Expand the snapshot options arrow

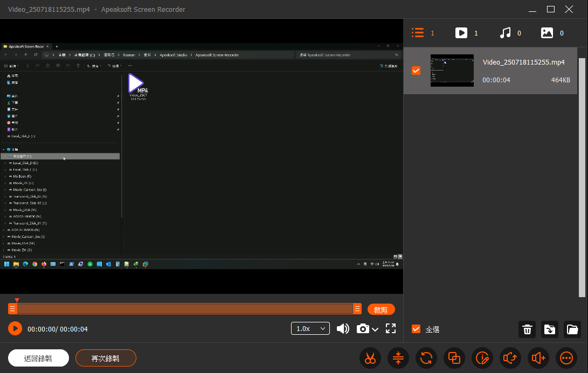(x=375, y=329)
